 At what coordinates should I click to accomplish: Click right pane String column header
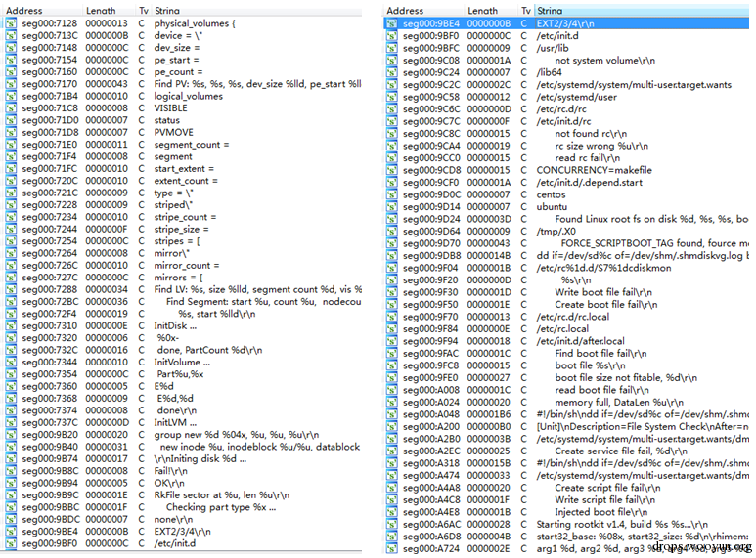643,10
